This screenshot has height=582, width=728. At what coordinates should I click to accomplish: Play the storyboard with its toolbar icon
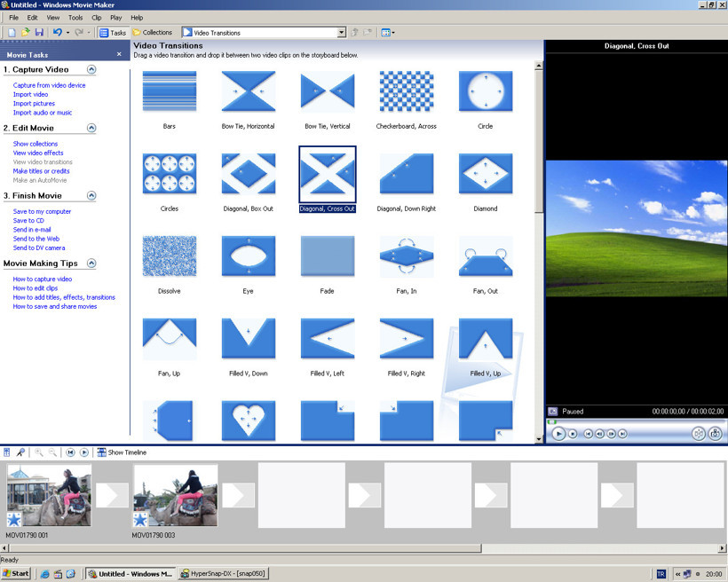coord(84,452)
